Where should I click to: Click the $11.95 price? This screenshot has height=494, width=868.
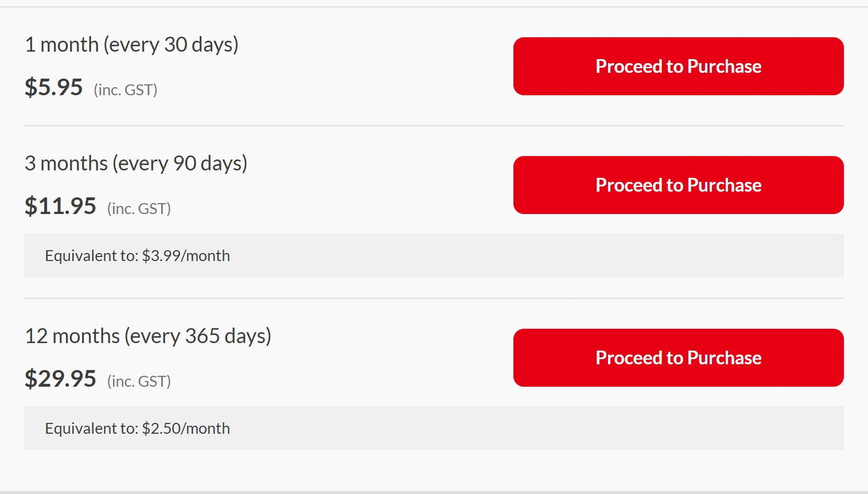(60, 206)
